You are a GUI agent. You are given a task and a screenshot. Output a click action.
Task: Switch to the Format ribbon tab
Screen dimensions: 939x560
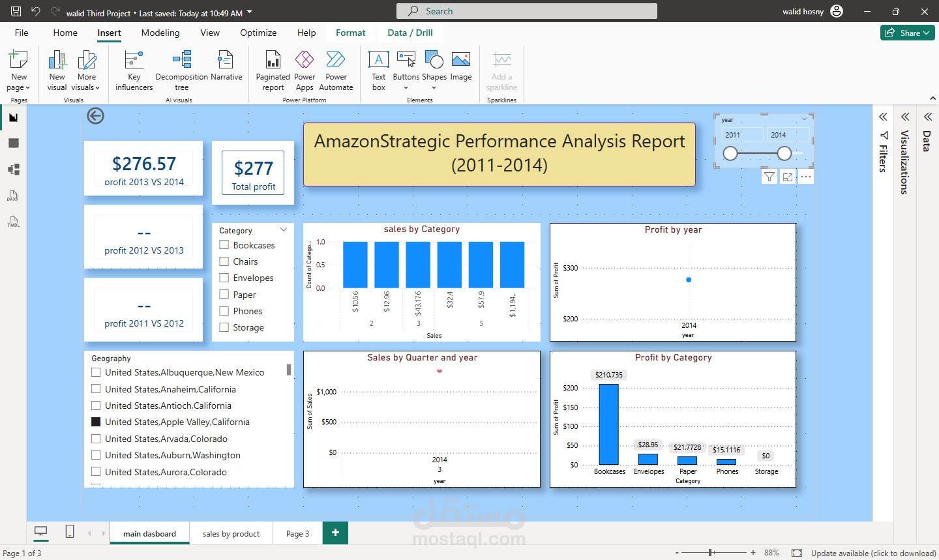(x=351, y=33)
